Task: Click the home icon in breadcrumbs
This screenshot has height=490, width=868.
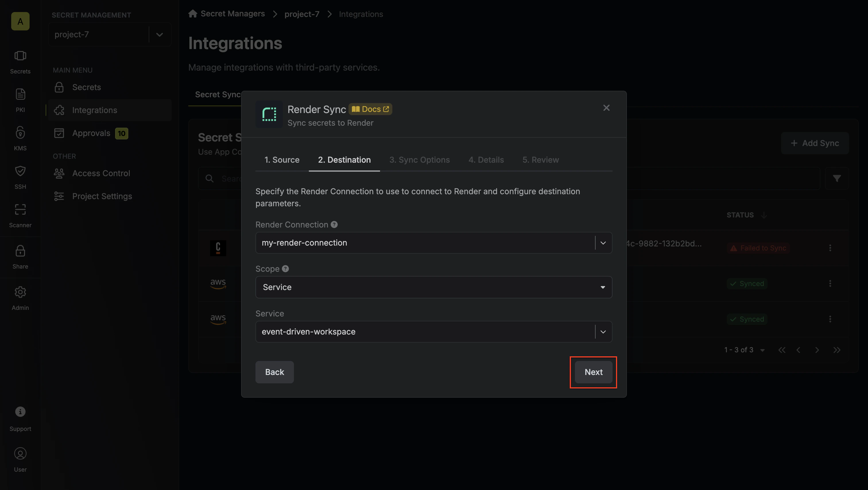Action: [x=193, y=14]
